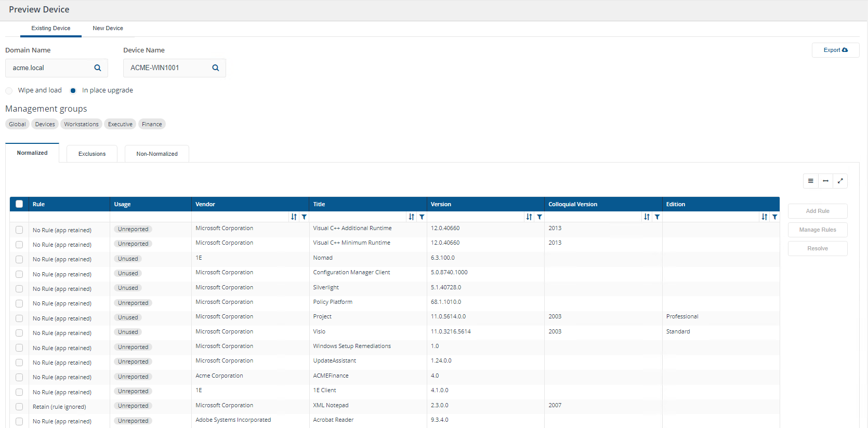
Task: Switch to the New Device tab
Action: pyautogui.click(x=108, y=29)
